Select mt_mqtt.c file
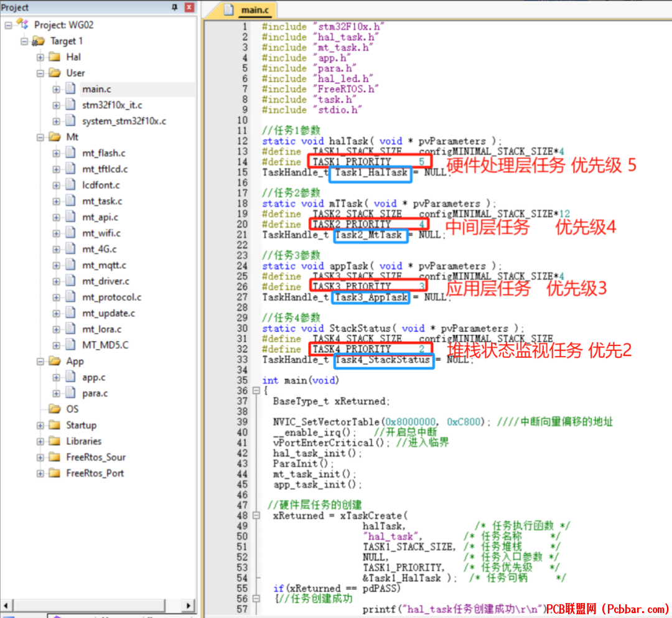 (x=104, y=265)
